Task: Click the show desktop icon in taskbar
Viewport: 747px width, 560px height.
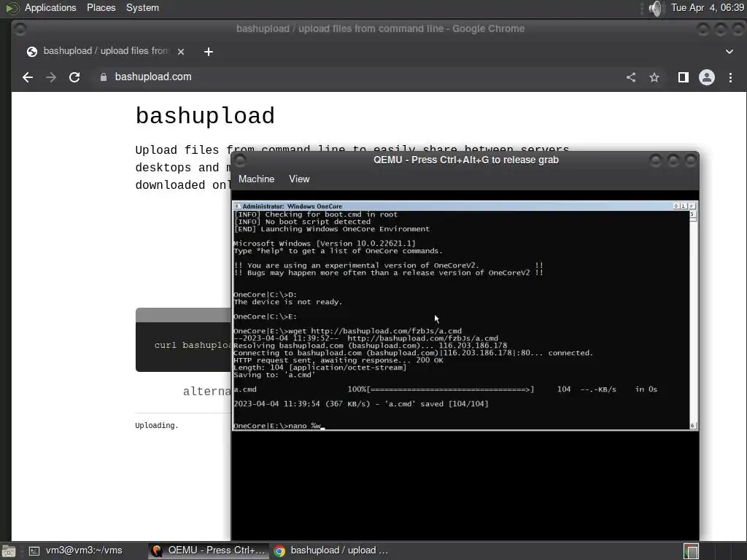Action: 9,551
